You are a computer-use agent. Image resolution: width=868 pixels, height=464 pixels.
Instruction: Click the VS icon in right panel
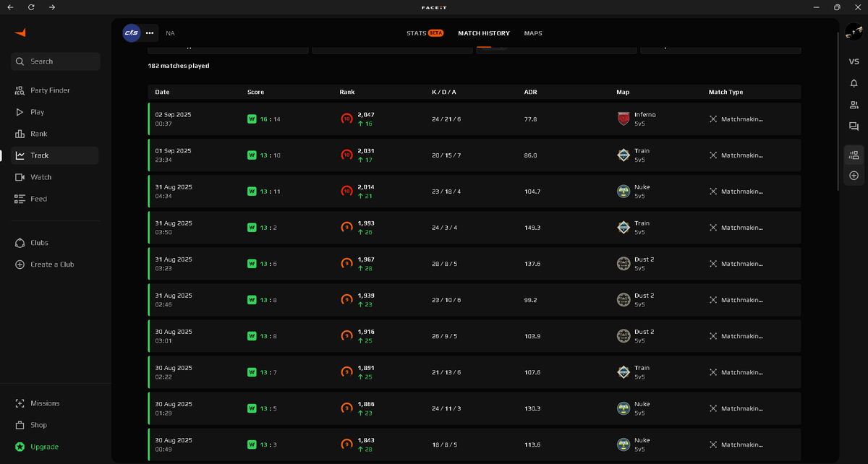click(x=854, y=61)
